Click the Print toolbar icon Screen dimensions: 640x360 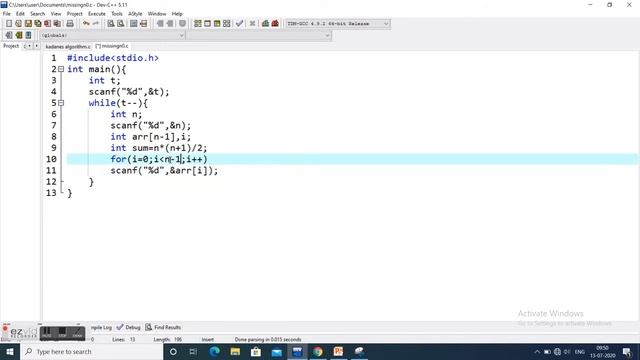pos(70,24)
